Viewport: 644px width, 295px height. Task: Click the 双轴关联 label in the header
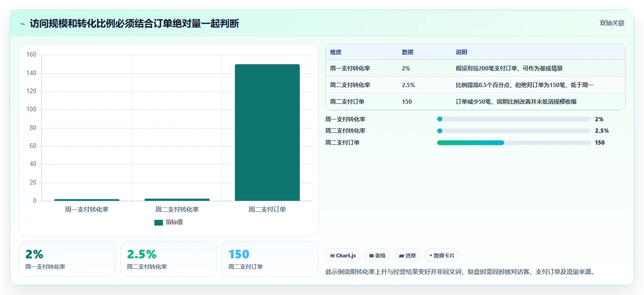[x=612, y=23]
